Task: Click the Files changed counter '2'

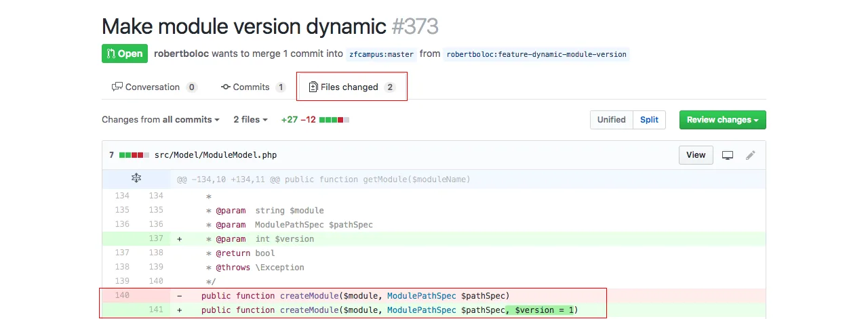Action: coord(390,87)
